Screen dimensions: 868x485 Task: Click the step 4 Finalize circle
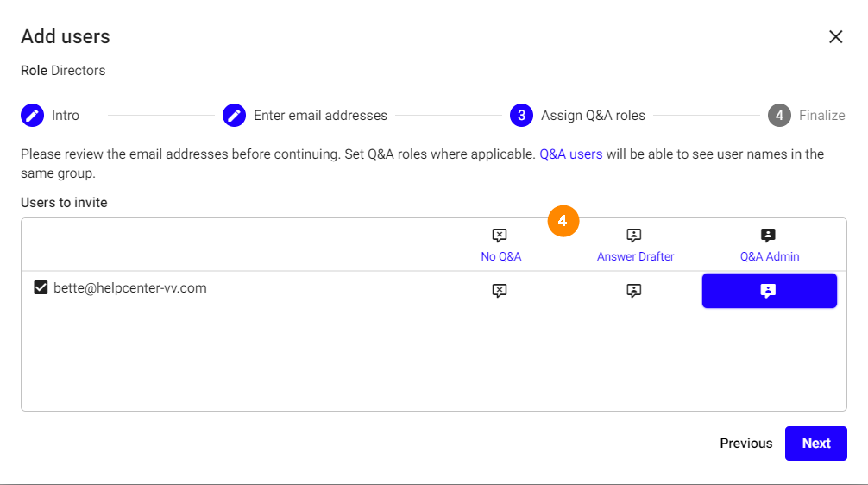(x=779, y=116)
